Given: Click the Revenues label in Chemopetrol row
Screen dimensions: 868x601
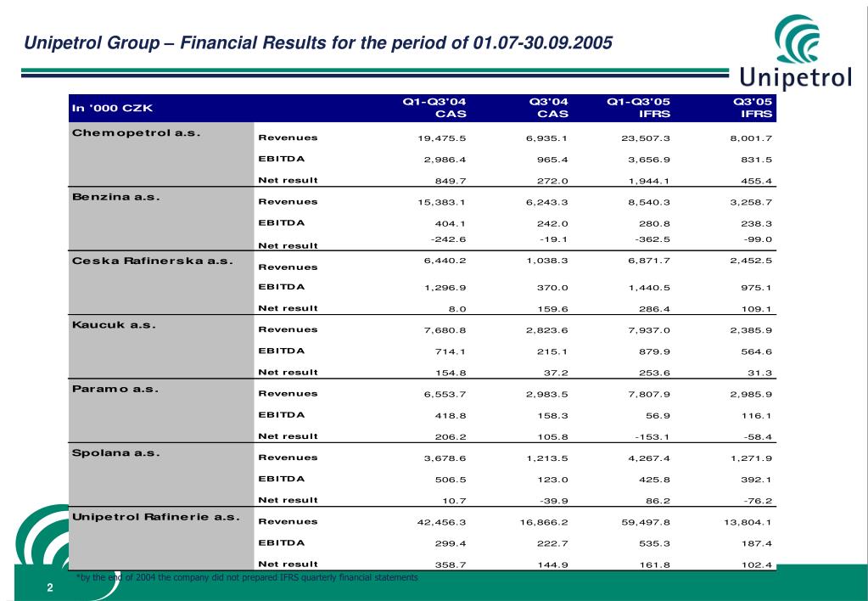Looking at the screenshot, I should [x=288, y=138].
